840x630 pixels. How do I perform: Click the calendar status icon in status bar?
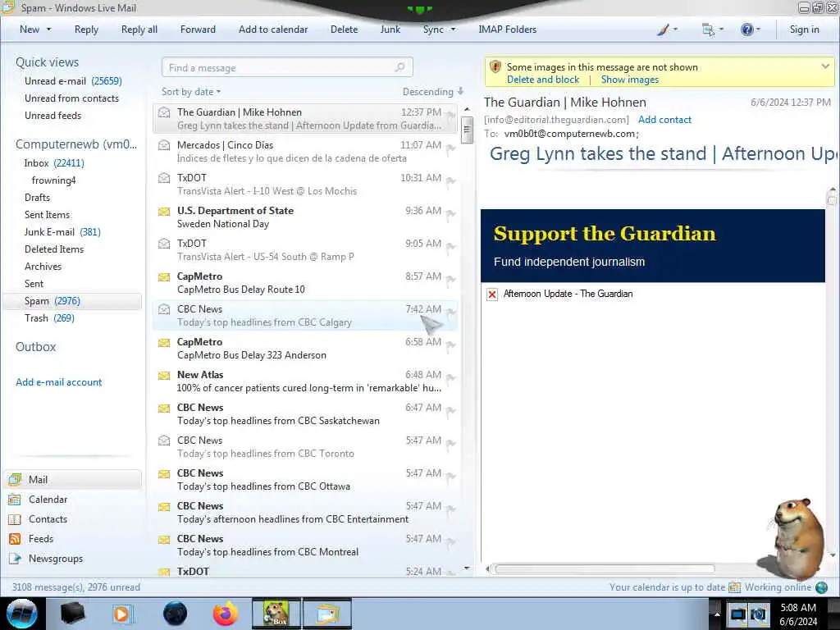point(734,587)
